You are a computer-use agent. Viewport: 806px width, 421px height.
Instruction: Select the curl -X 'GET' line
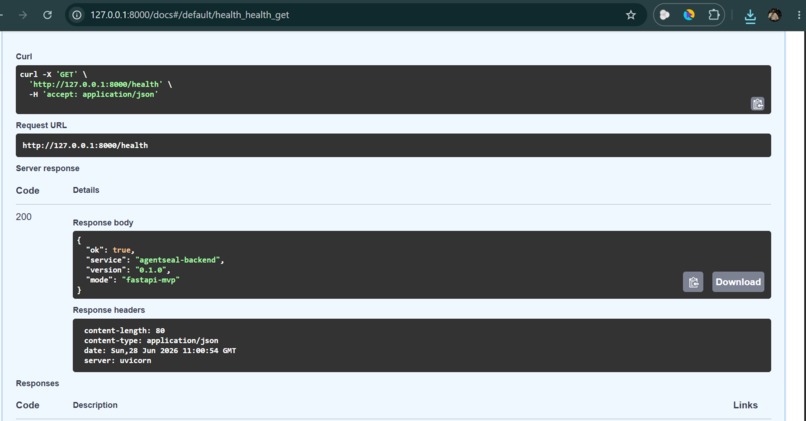(53, 75)
